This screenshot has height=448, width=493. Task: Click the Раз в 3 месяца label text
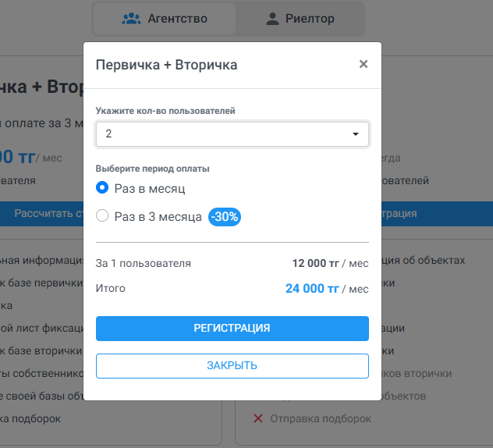(158, 217)
